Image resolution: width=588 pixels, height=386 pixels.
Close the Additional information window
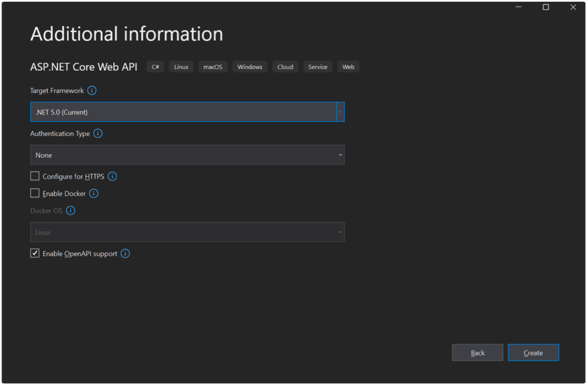click(572, 7)
